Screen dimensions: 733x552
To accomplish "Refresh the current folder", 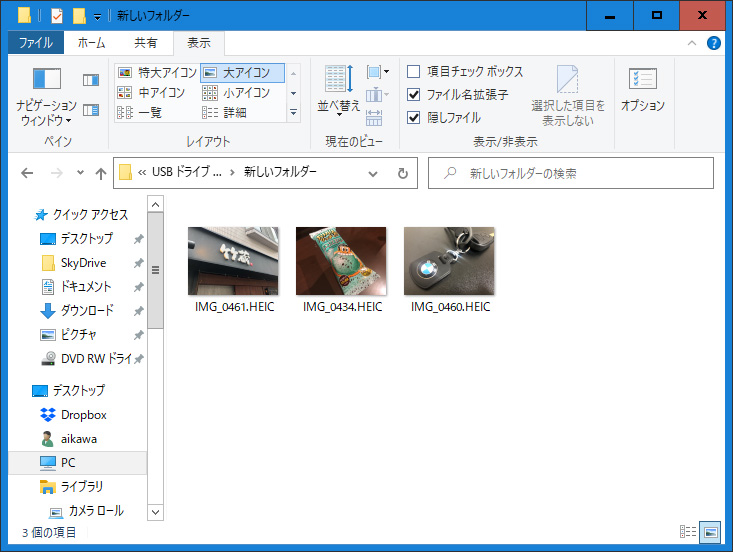I will pos(402,173).
